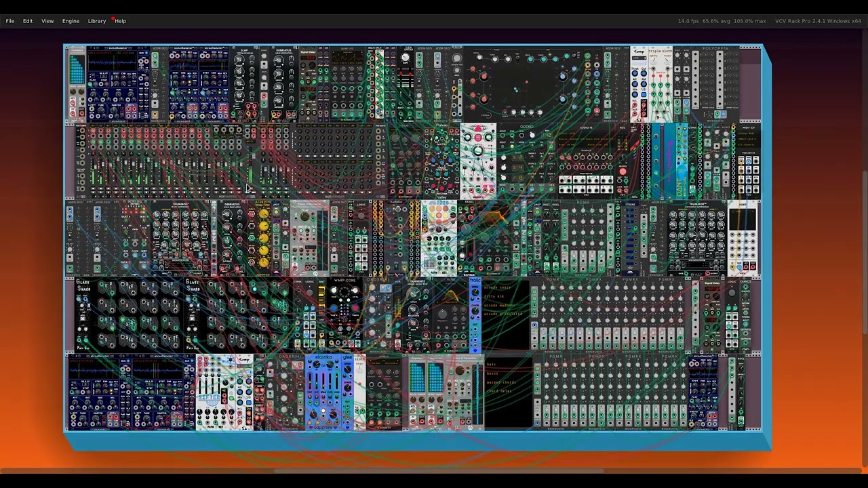Screen dimensions: 868x488
Task: Select the blue frolic module
Action: (475, 315)
